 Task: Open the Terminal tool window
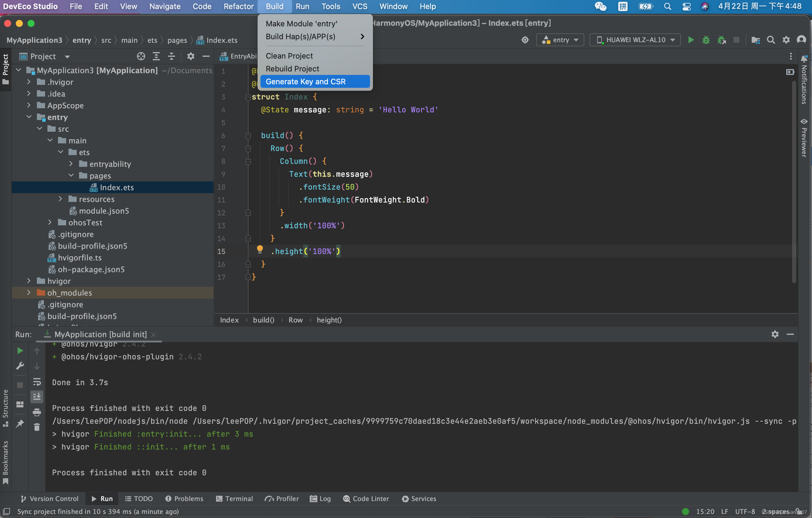click(234, 499)
